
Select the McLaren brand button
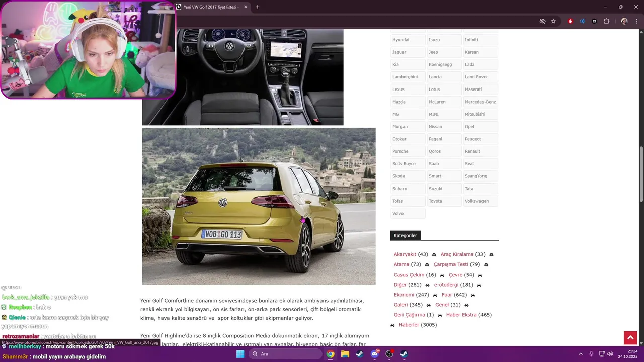tap(444, 102)
